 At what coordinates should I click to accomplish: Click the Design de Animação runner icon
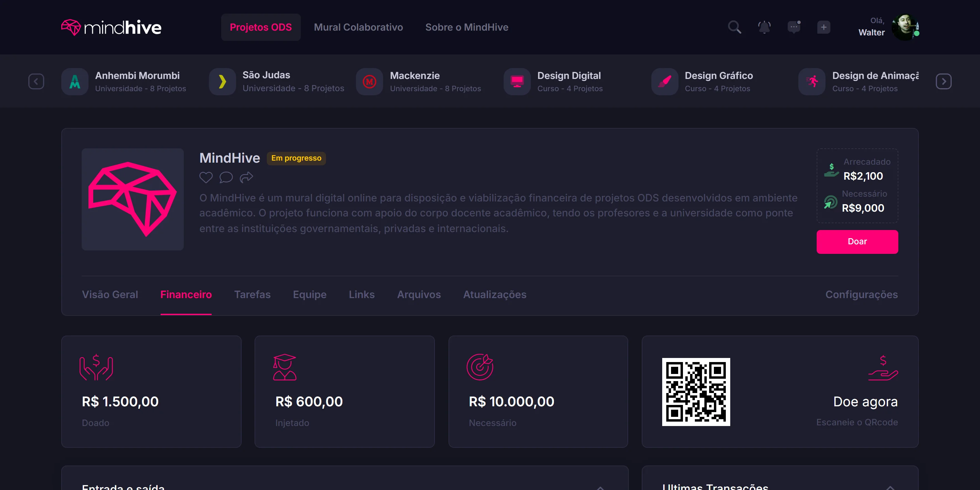[x=812, y=81]
